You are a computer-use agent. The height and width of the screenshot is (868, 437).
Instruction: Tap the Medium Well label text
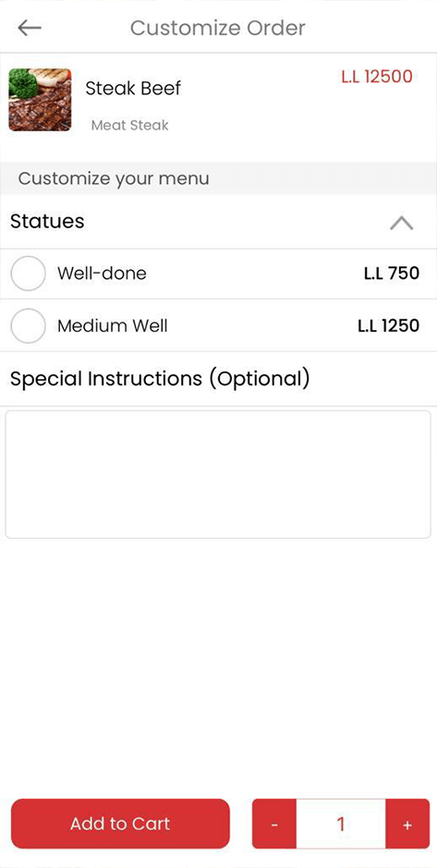coord(113,325)
